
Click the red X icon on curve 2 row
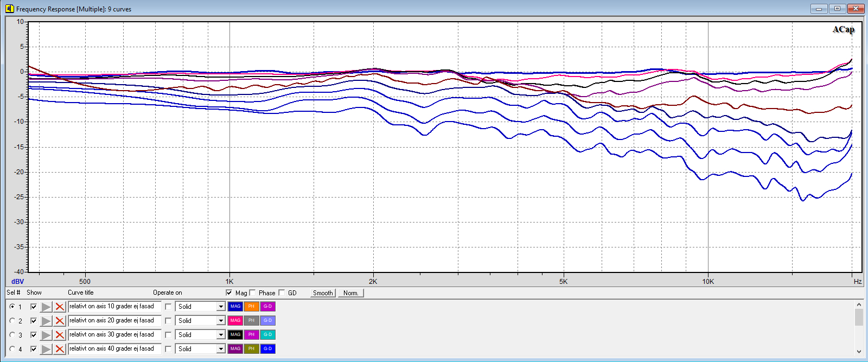point(60,321)
